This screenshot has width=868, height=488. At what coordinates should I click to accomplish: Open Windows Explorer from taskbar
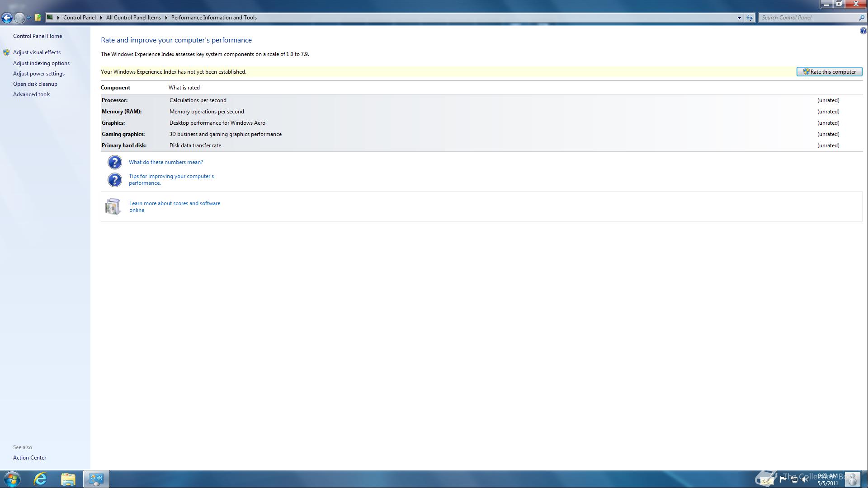(x=68, y=479)
